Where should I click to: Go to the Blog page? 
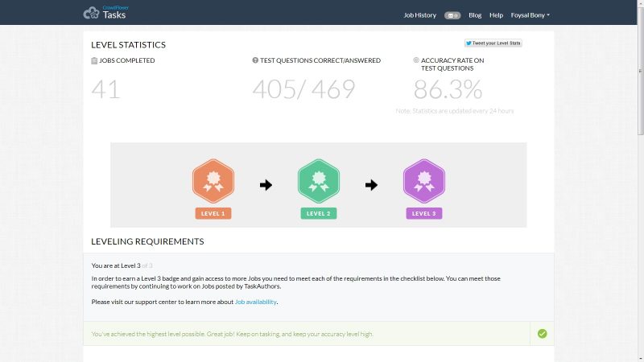point(475,15)
